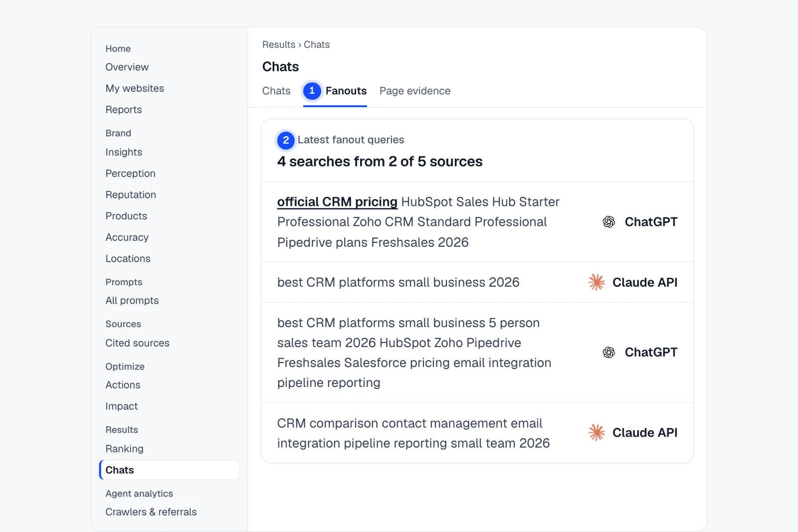Click the 'best CRM platforms small business 2026' query

(x=399, y=282)
